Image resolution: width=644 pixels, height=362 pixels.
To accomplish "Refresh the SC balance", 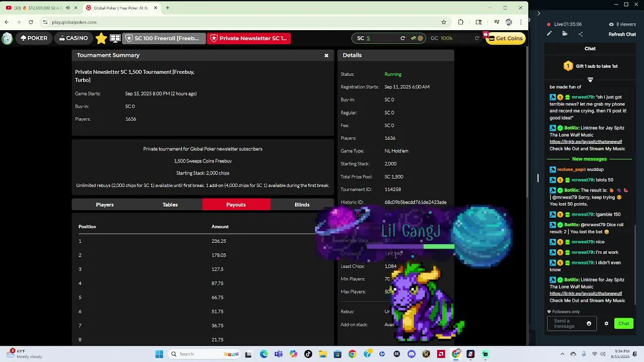I will point(403,38).
